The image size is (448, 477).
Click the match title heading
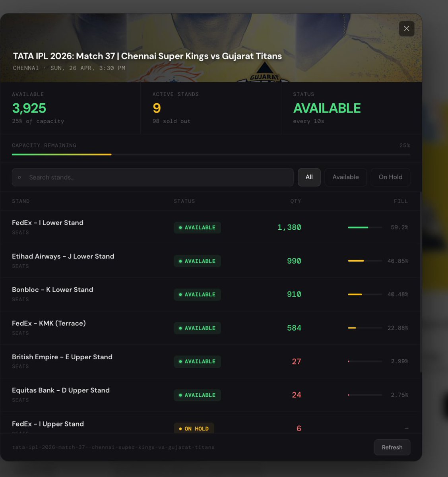point(147,56)
